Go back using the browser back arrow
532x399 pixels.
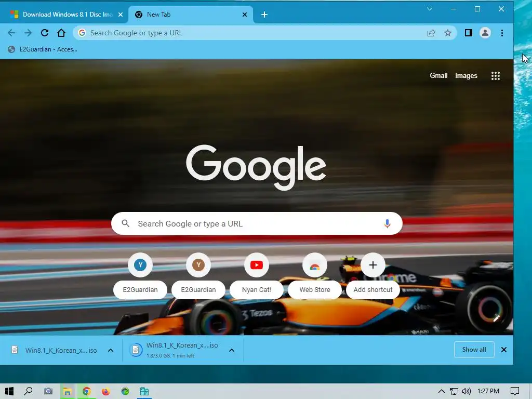[x=11, y=33]
